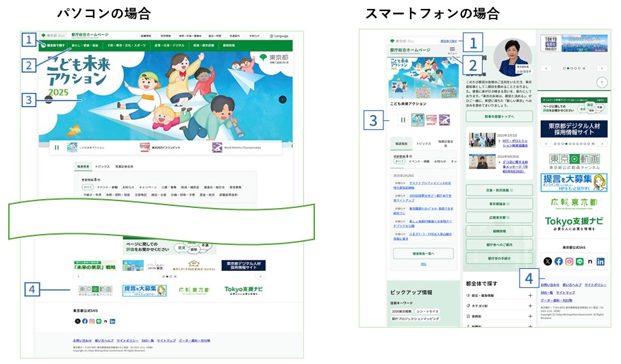Open トピックス tab in PC view

pos(102,166)
